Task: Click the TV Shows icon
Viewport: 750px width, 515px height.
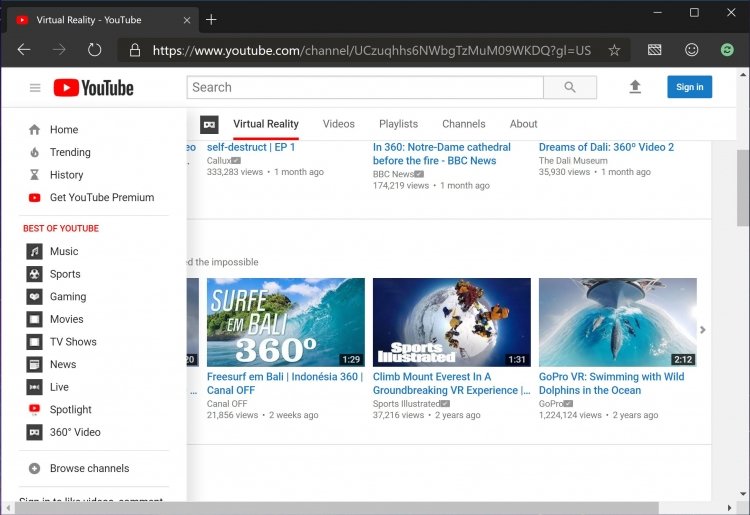Action: (x=34, y=341)
